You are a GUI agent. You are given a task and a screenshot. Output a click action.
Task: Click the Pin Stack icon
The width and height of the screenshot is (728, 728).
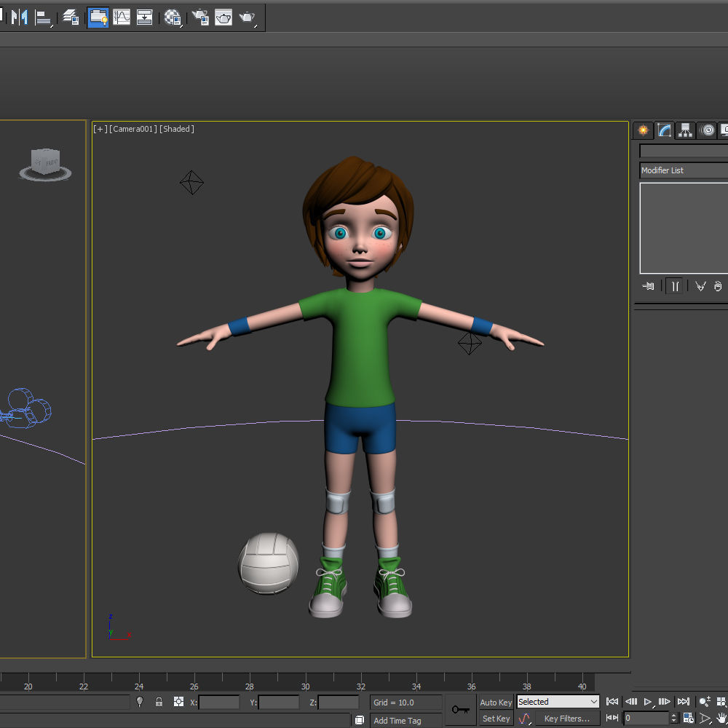[648, 286]
